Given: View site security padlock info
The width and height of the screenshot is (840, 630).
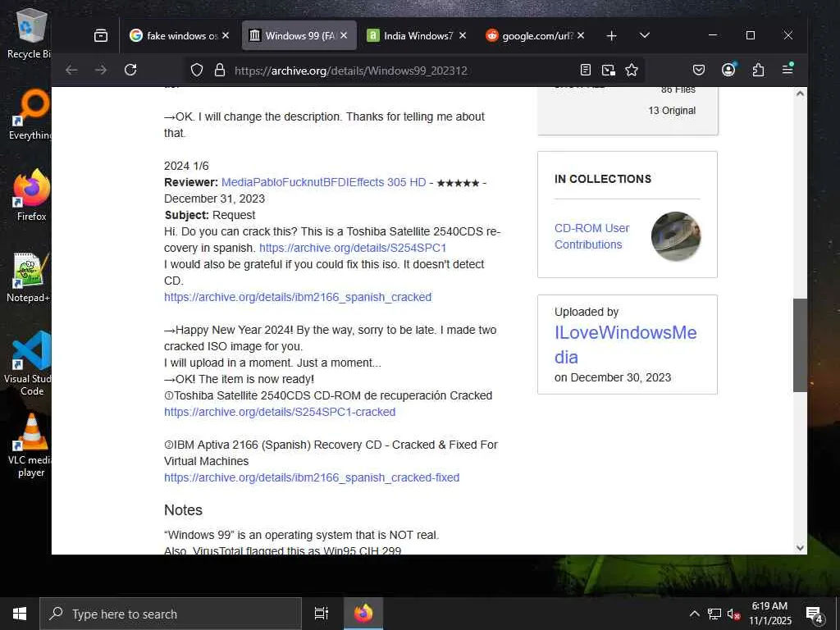Looking at the screenshot, I should click(x=220, y=71).
